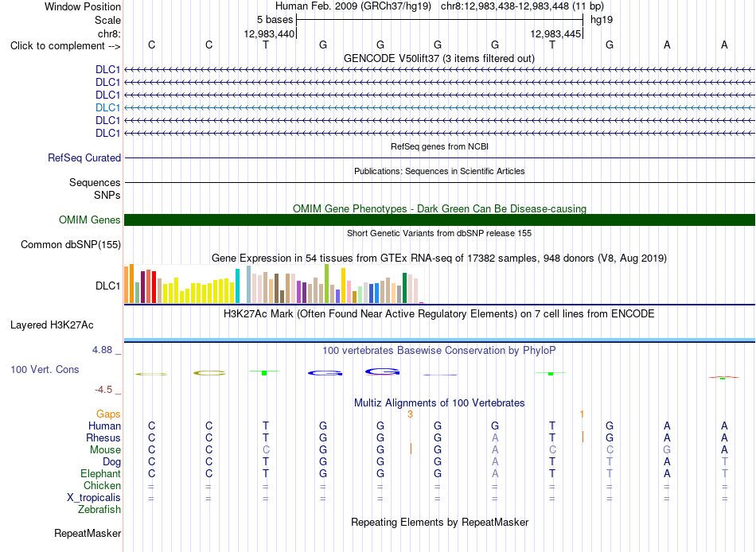Click the light-blue highlighted DLC1 transcript label
Screen dimensions: 756x552
(108, 107)
